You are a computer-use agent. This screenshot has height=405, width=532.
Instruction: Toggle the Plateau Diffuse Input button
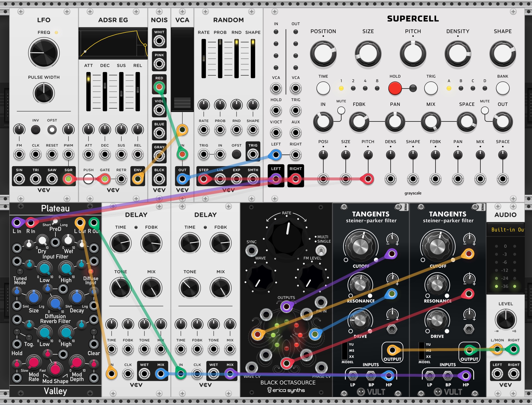pos(91,271)
